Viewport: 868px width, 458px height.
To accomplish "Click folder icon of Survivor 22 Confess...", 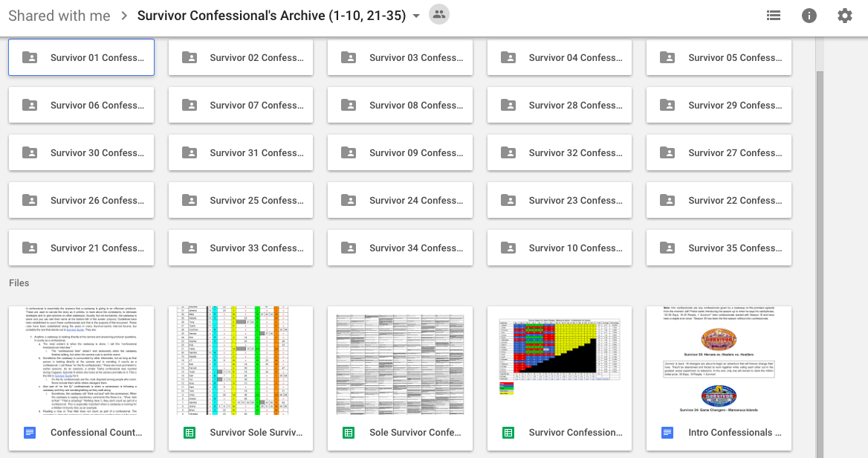I will pyautogui.click(x=667, y=200).
